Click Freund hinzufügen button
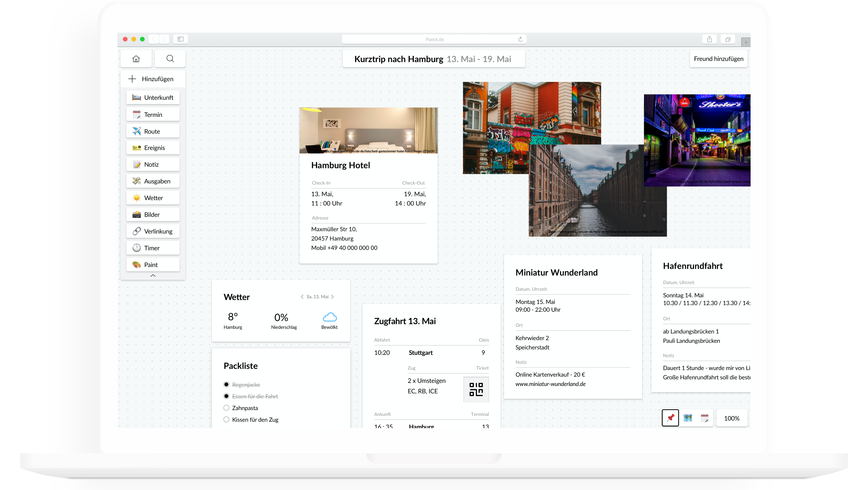868x490 pixels. click(718, 59)
